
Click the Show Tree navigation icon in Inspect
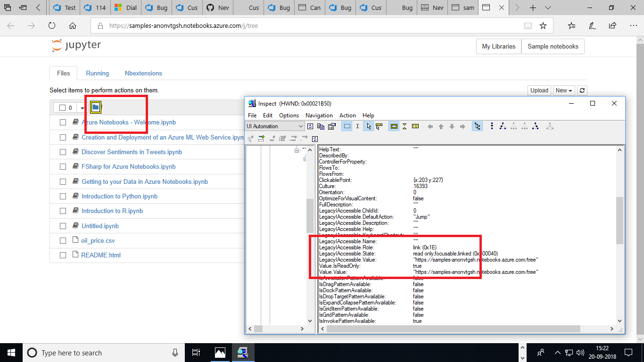(x=477, y=126)
